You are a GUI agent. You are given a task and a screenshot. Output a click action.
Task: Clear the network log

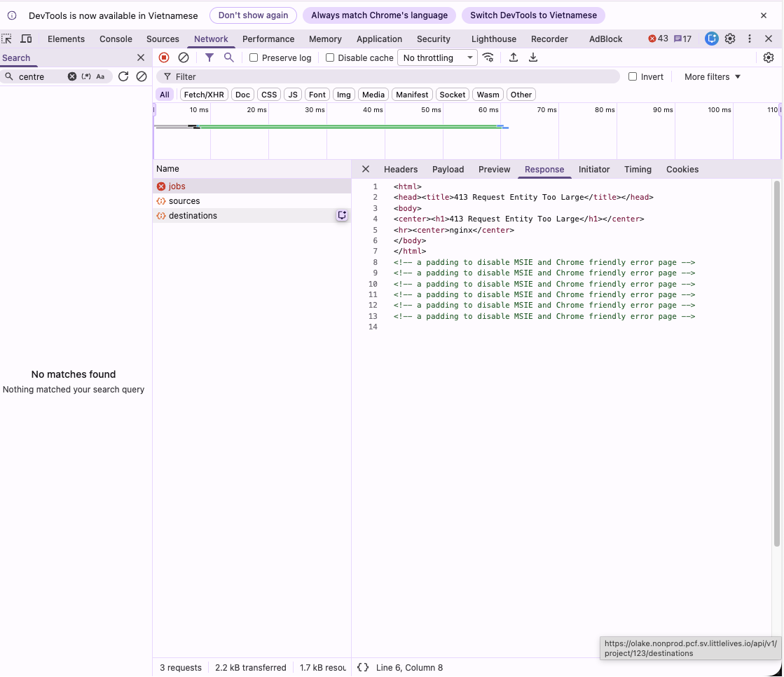coord(184,57)
